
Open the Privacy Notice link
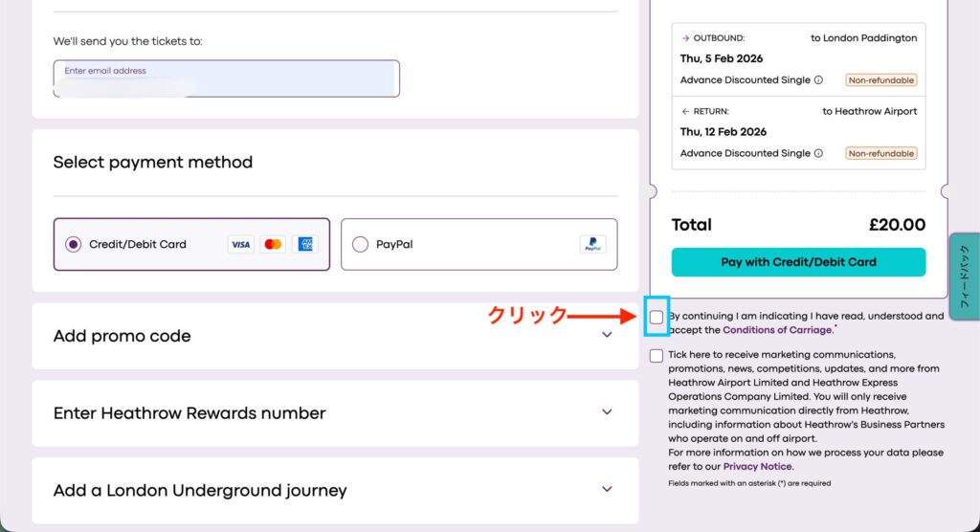pos(757,467)
